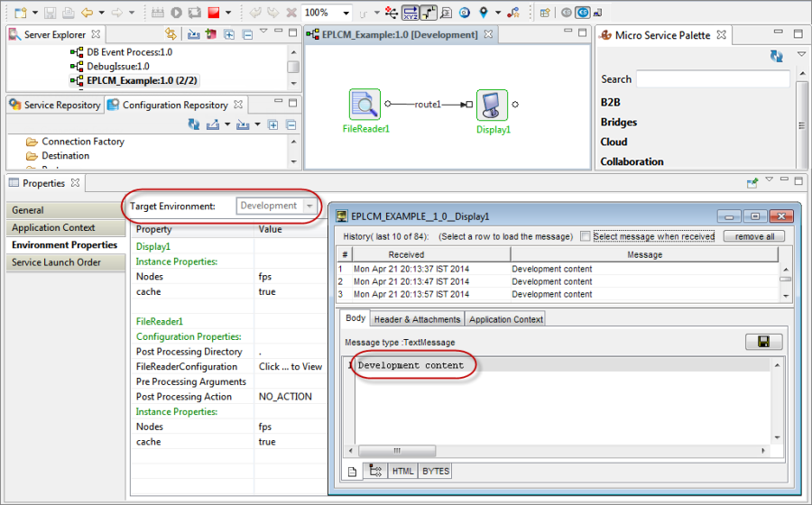This screenshot has height=505, width=812.
Task: Open the Header & Attachments tab
Action: (x=417, y=319)
